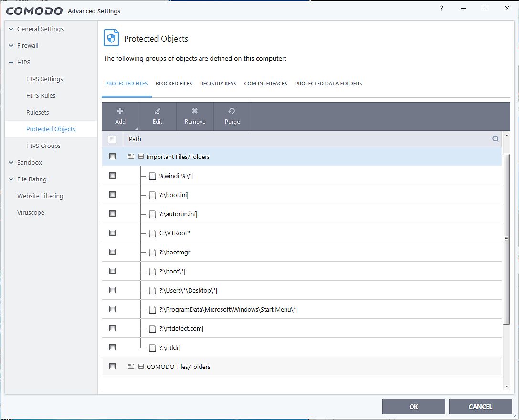This screenshot has width=519, height=420.
Task: Tick the checkbox next to ?:\bootmgr
Action: (x=113, y=252)
